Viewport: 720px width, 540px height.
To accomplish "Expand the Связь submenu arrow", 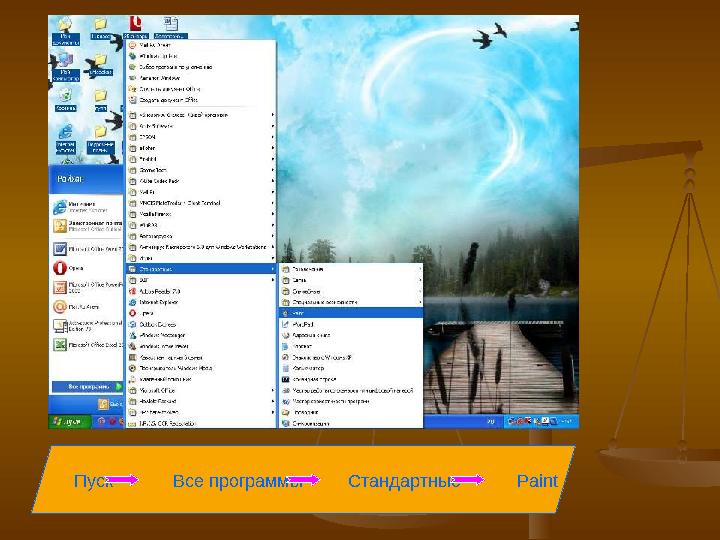I will (x=420, y=280).
